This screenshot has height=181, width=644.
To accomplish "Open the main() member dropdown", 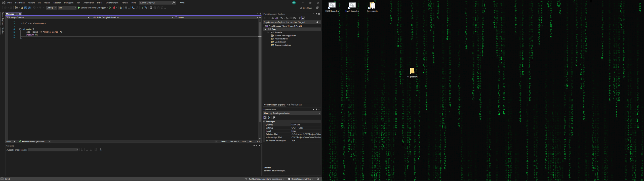I will [216, 18].
